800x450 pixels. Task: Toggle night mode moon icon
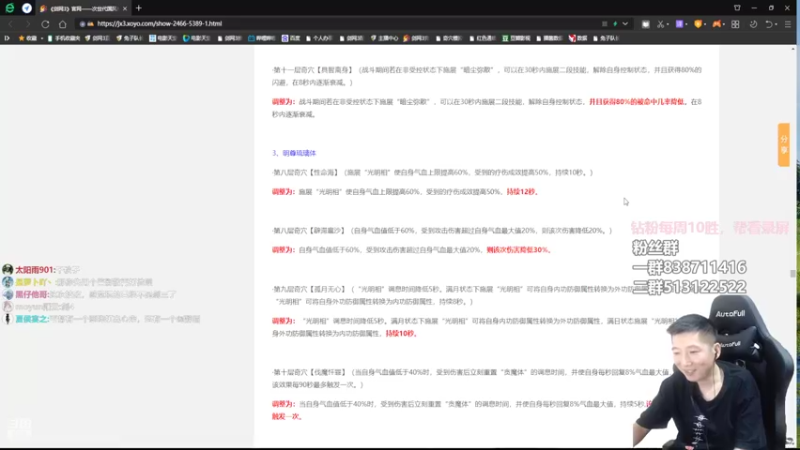753,24
